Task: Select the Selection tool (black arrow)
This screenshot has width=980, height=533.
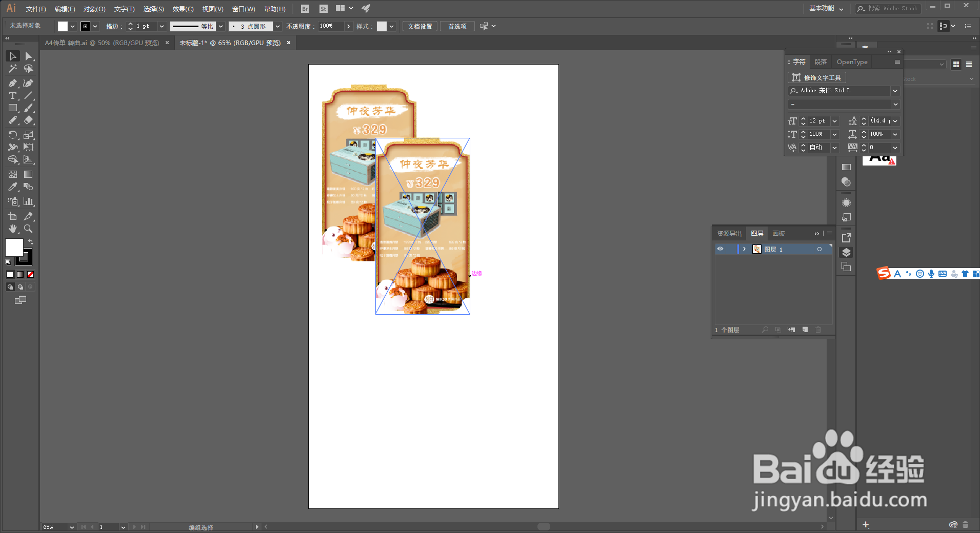Action: pos(13,56)
